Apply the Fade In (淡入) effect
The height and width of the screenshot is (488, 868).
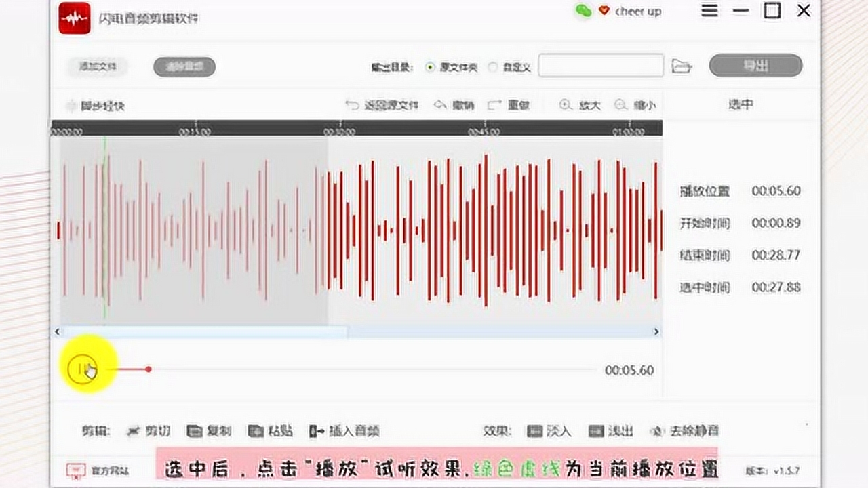point(549,430)
